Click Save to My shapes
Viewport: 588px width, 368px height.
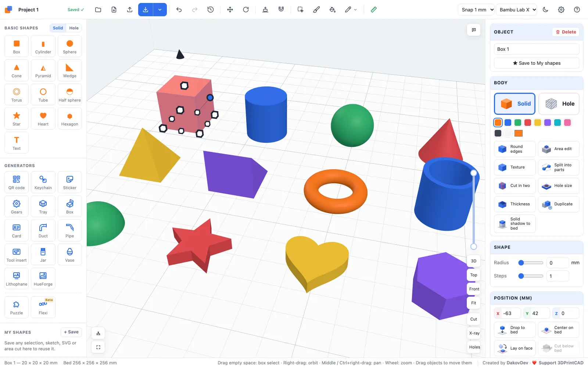[537, 63]
